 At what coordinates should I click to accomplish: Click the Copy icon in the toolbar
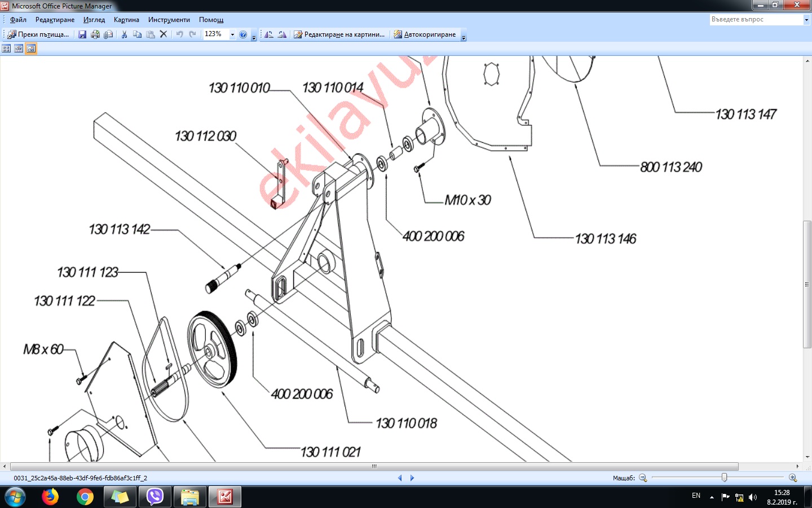pyautogui.click(x=137, y=34)
